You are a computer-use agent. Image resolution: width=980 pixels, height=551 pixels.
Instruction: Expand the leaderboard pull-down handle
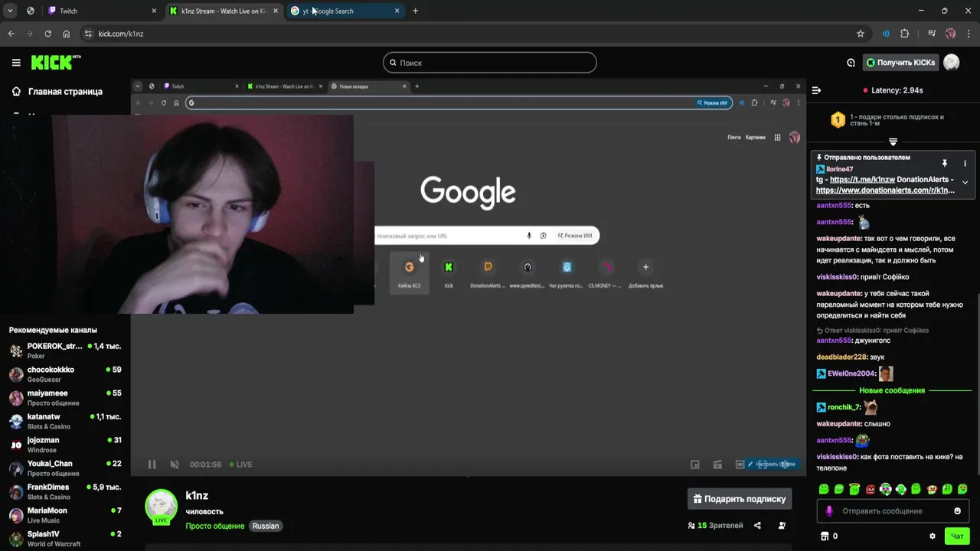pyautogui.click(x=893, y=142)
